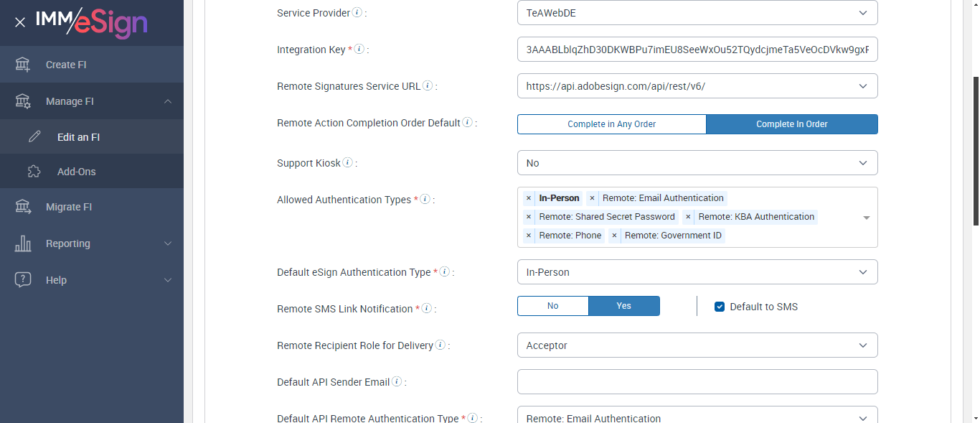Click the info icon beside Support Kiosk
980x423 pixels.
pyautogui.click(x=348, y=163)
